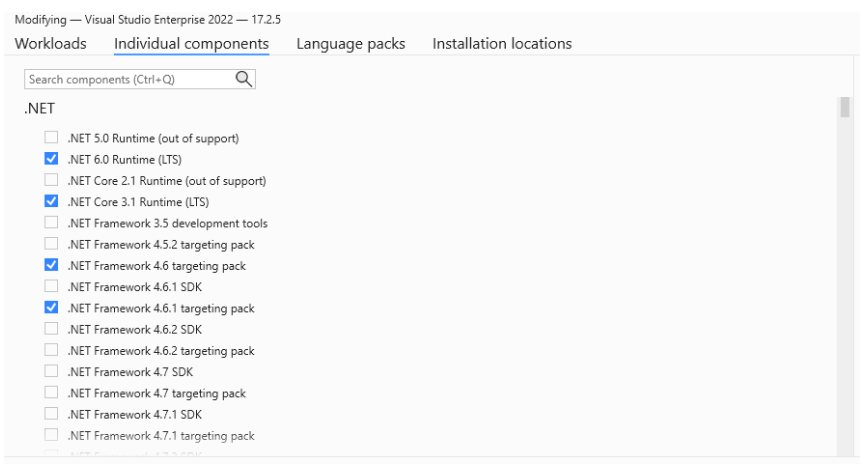Go to Installation locations tab
This screenshot has height=466, width=861.
click(x=502, y=43)
